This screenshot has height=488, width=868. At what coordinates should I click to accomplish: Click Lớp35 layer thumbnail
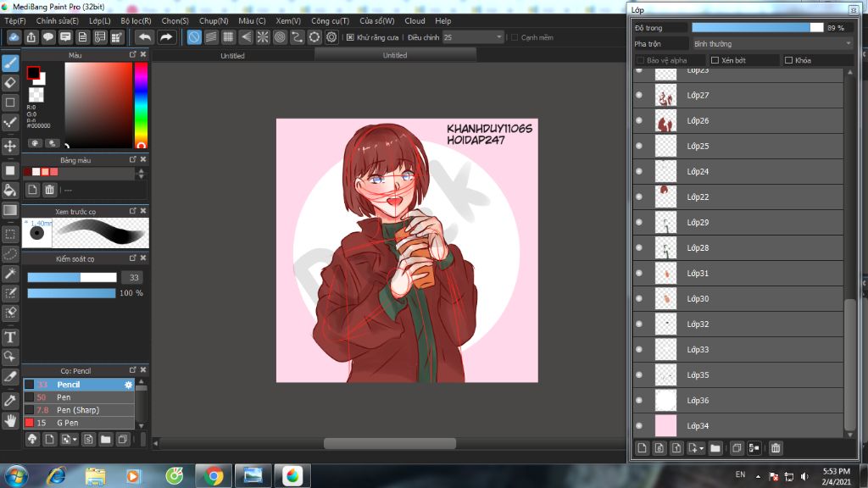(665, 375)
